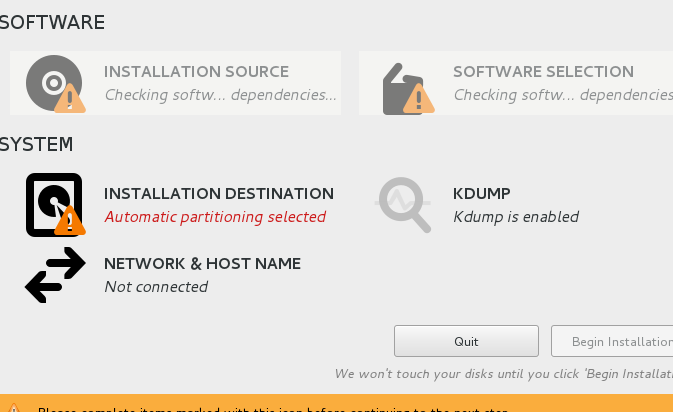
Task: Click 'We won't touch your disks' note
Action: [x=503, y=374]
